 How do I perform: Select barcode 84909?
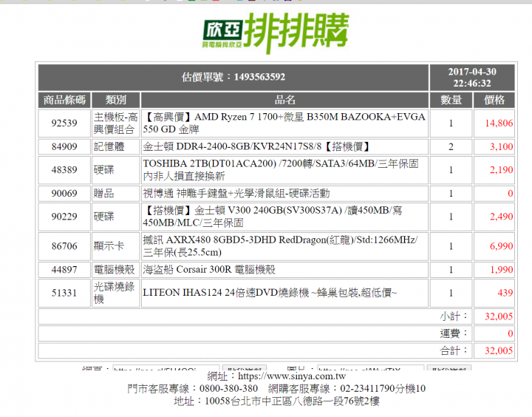click(64, 146)
